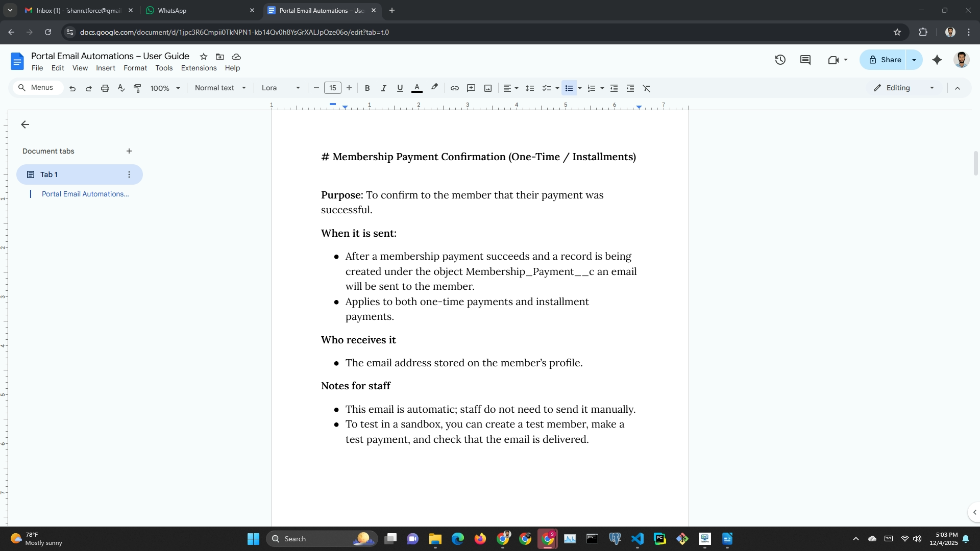Image resolution: width=980 pixels, height=551 pixels.
Task: Click Increase indent icon
Action: point(630,88)
